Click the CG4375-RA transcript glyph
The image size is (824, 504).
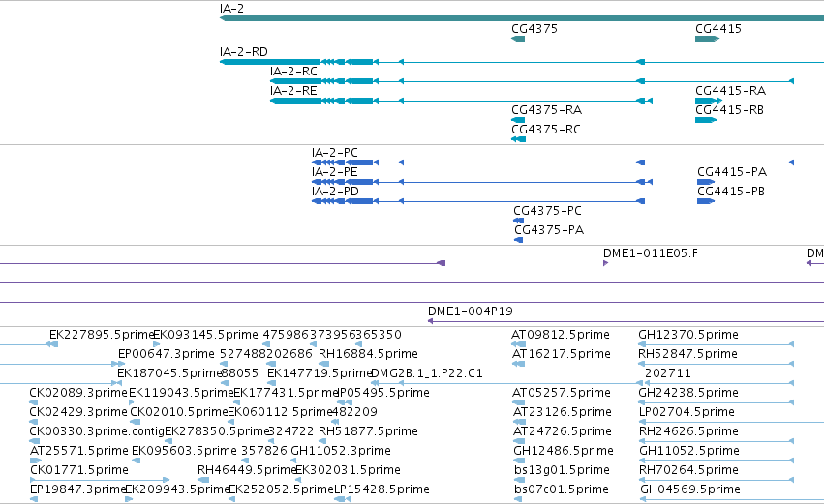[x=518, y=120]
